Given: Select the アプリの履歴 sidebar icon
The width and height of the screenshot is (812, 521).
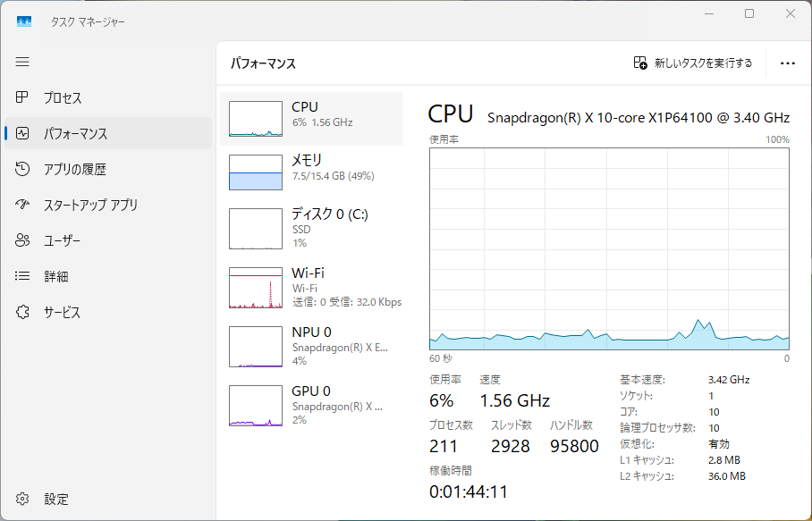Looking at the screenshot, I should click(22, 169).
